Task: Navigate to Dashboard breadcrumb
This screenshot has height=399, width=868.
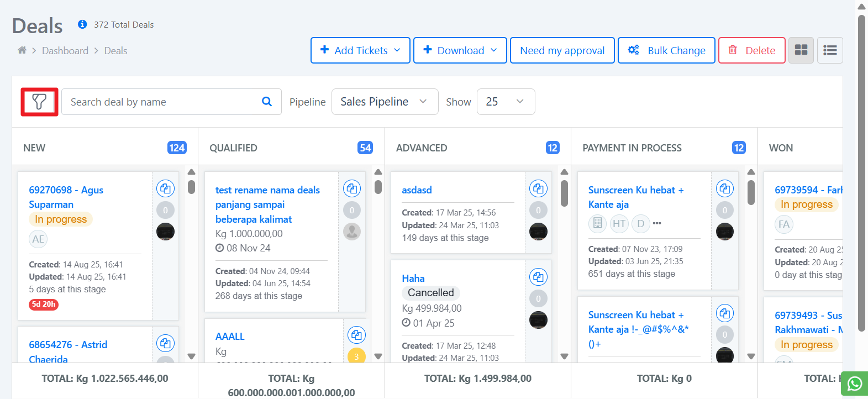Action: [x=65, y=51]
